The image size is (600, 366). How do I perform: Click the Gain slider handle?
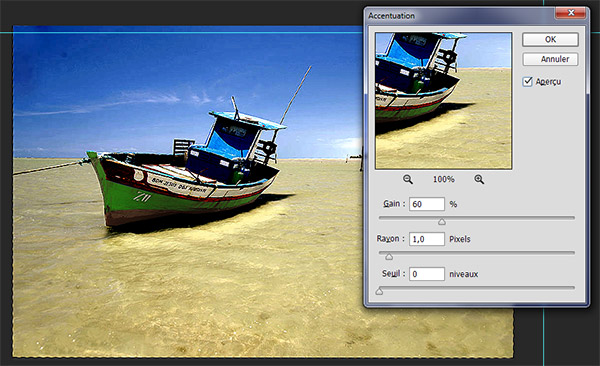(442, 222)
